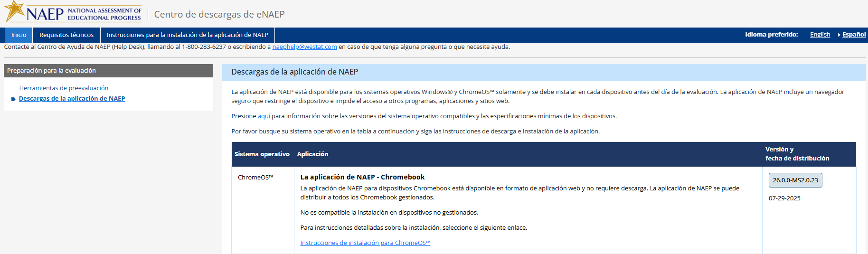
Task: Click the Sistema operativo column header
Action: [262, 154]
